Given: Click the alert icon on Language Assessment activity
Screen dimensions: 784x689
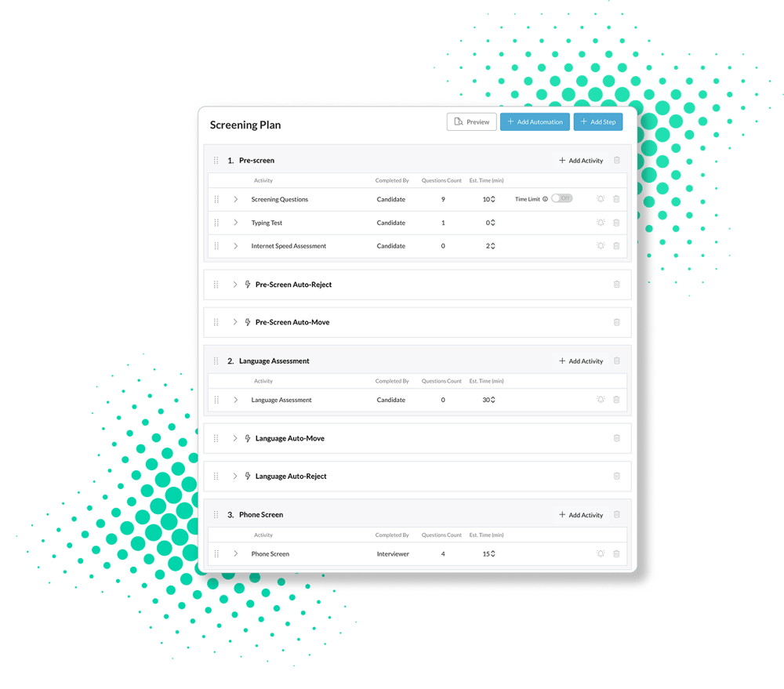Looking at the screenshot, I should [601, 400].
